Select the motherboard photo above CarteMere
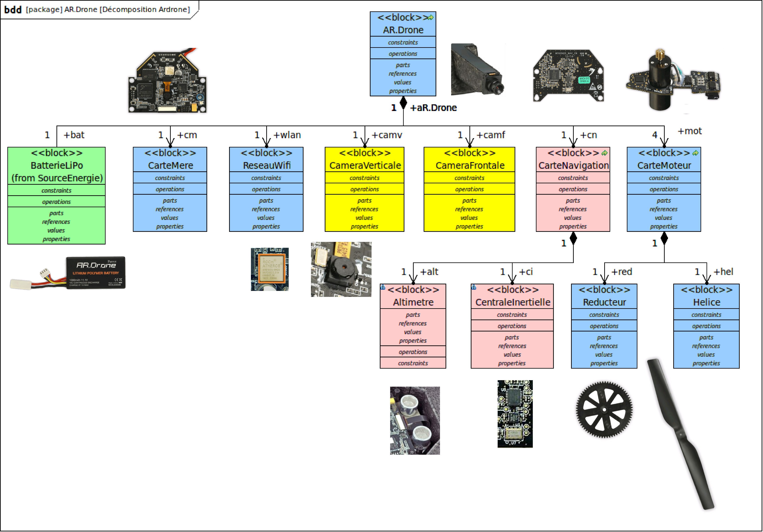 pyautogui.click(x=168, y=80)
